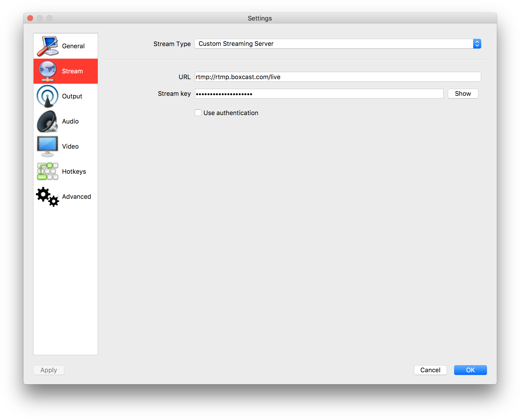
Task: Click the Stream globe icon
Action: [x=48, y=71]
